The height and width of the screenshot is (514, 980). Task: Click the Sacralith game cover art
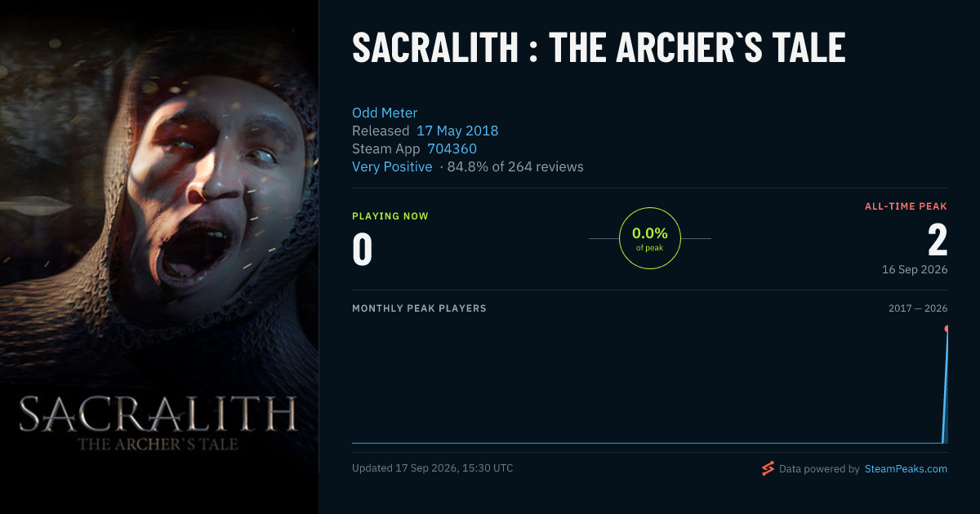coord(159,257)
